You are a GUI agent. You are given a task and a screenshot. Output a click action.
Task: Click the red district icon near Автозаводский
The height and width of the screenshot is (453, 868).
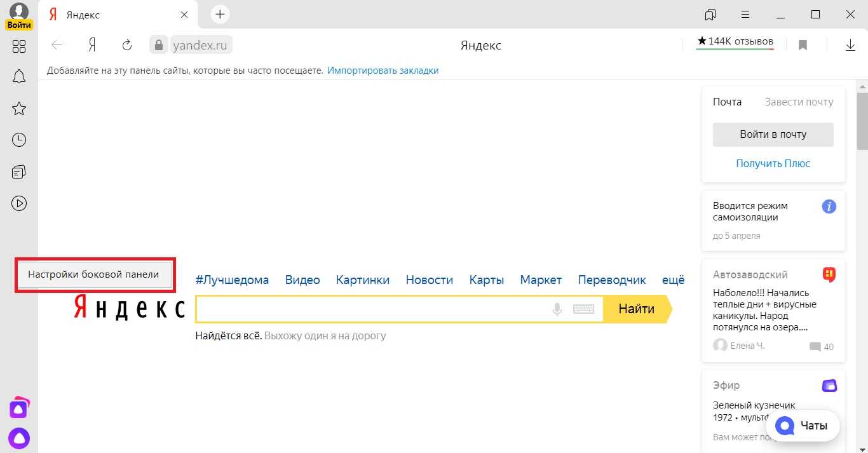point(829,274)
